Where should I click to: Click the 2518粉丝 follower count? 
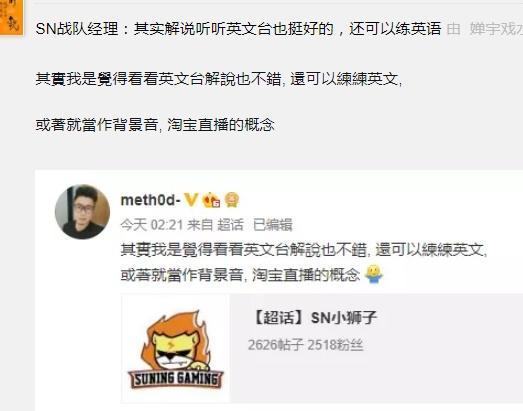click(335, 345)
